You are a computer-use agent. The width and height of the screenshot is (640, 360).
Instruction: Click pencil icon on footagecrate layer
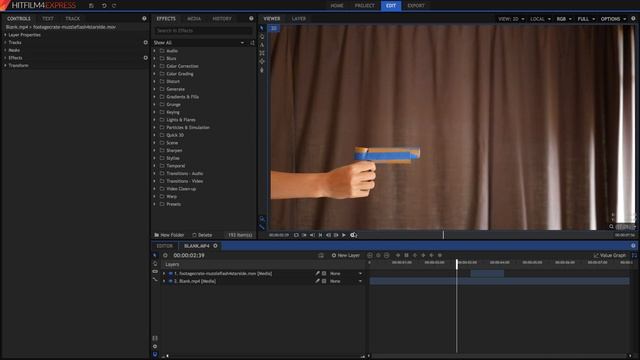click(x=317, y=273)
